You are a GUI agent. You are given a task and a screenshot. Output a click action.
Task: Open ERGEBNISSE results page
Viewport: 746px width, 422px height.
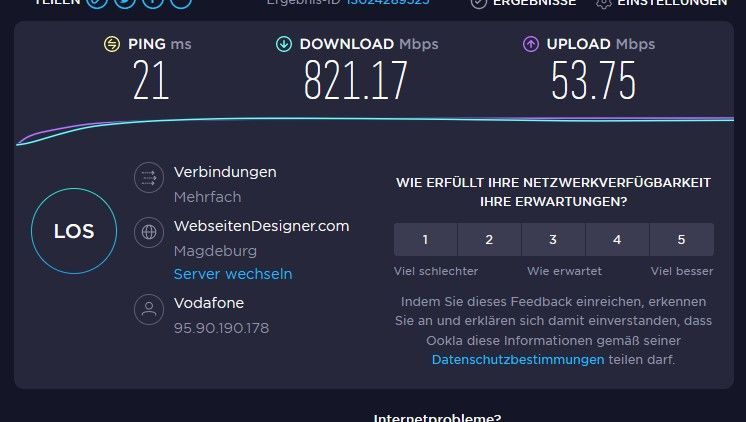coord(523,2)
